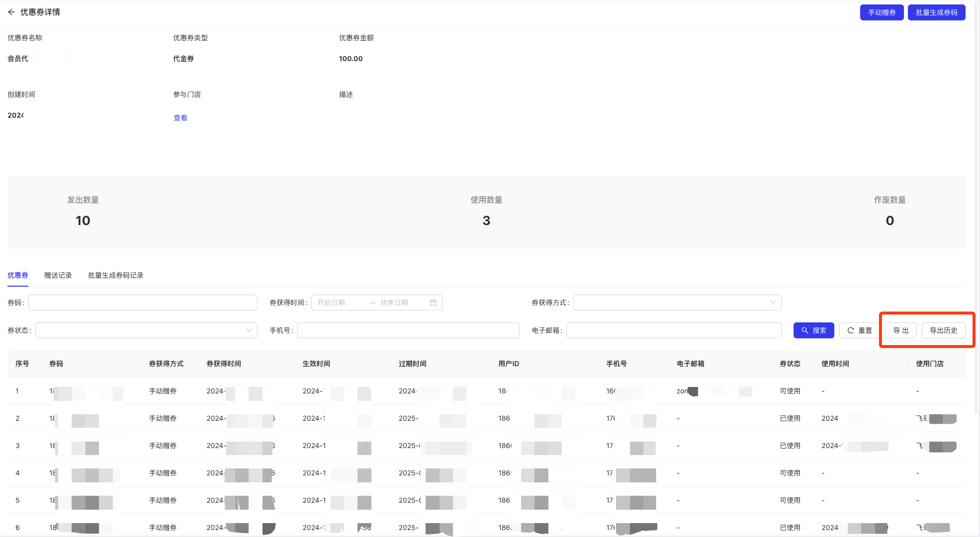This screenshot has height=537, width=980.
Task: Select the 优惠券 tab
Action: coord(18,275)
